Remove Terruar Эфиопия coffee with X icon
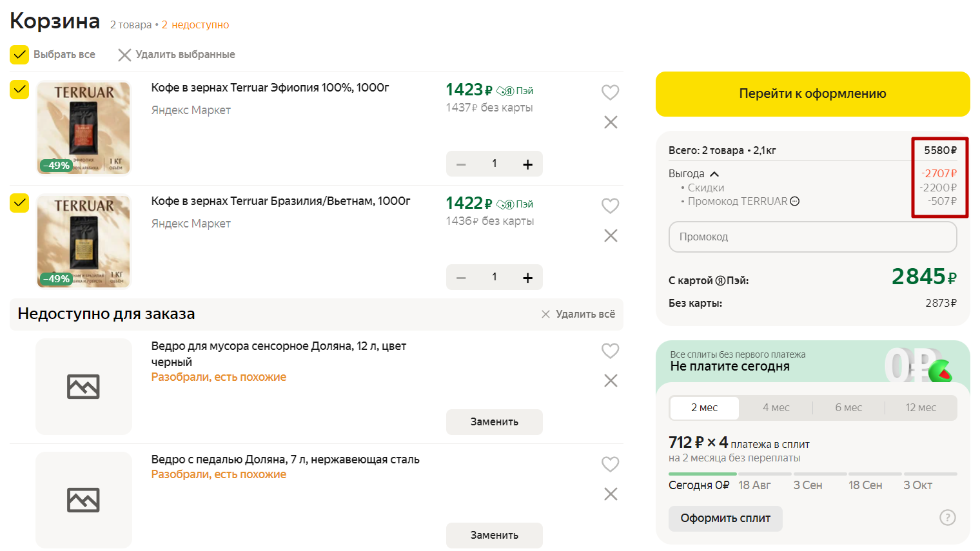Image resolution: width=980 pixels, height=551 pixels. tap(611, 122)
